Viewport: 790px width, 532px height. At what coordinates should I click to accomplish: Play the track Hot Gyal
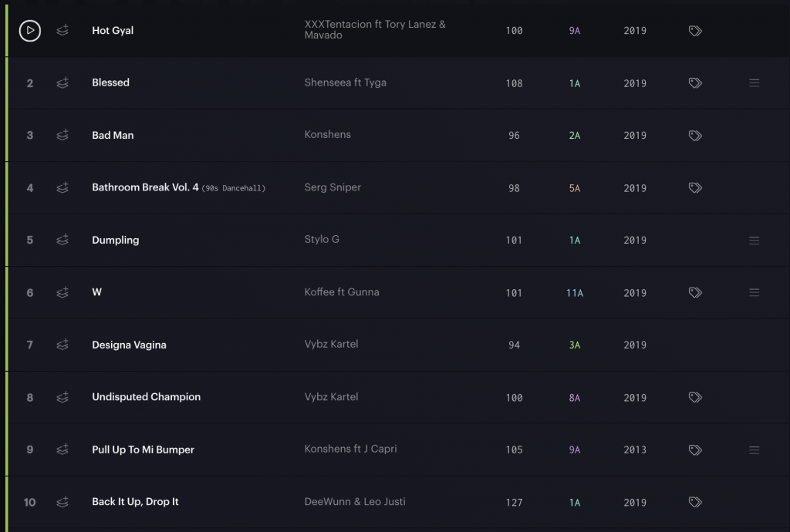tap(30, 31)
